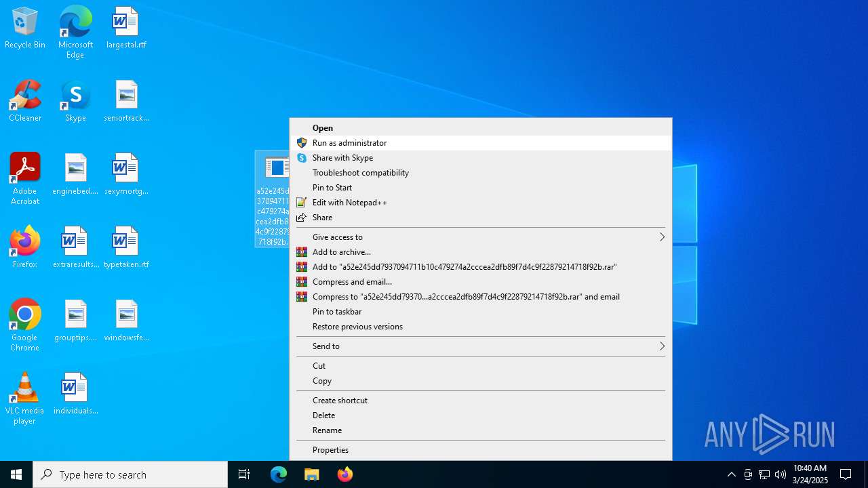
Task: Choose Cut from the context menu
Action: coord(481,366)
